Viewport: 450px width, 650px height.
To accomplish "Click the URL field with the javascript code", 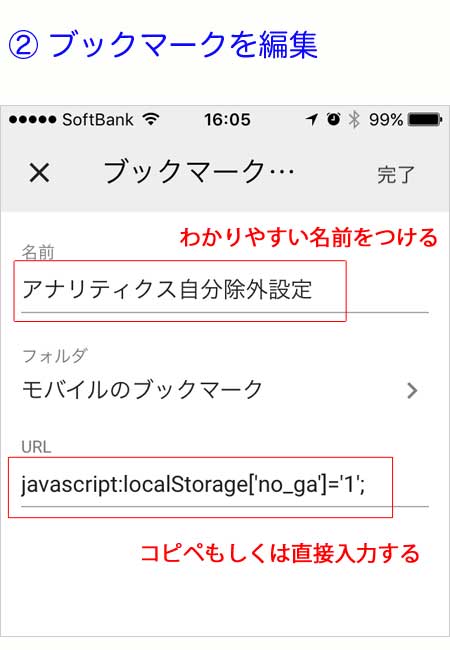I will tap(225, 485).
